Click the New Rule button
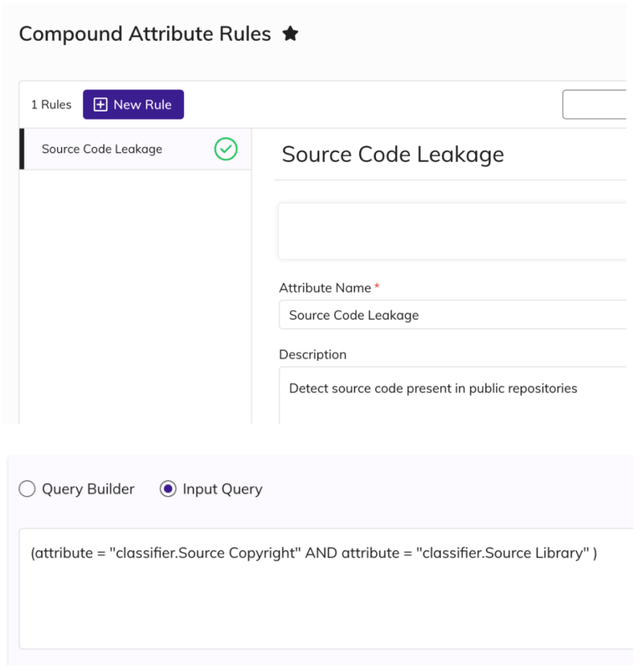 (x=133, y=104)
